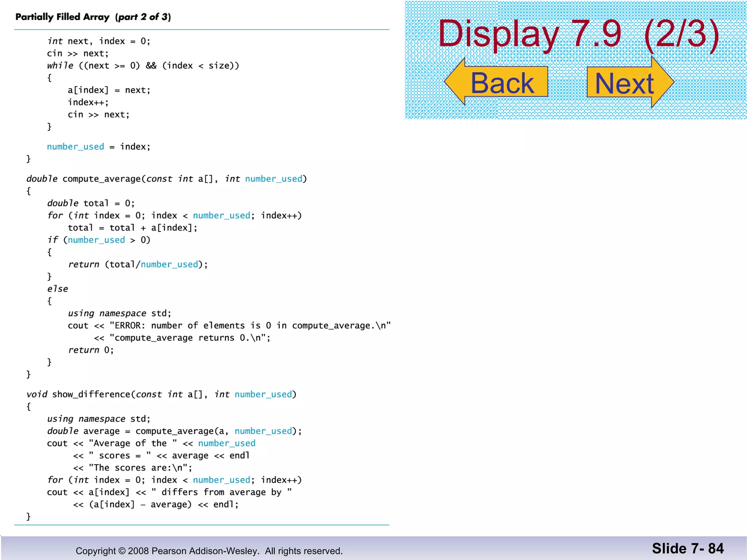Click the 'number_used = index;' line
Viewport: 747px width, 560px height.
tap(98, 147)
